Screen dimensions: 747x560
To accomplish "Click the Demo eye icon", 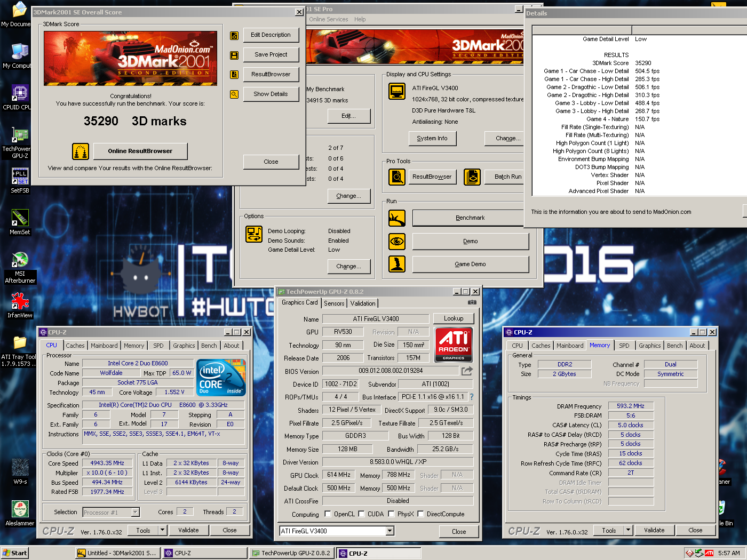I will (x=396, y=241).
